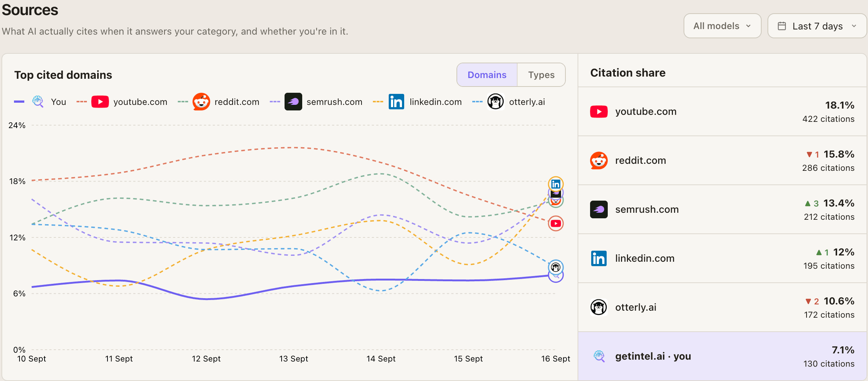The image size is (868, 381).
Task: Toggle youtube.com series in the chart legend
Action: tap(122, 102)
